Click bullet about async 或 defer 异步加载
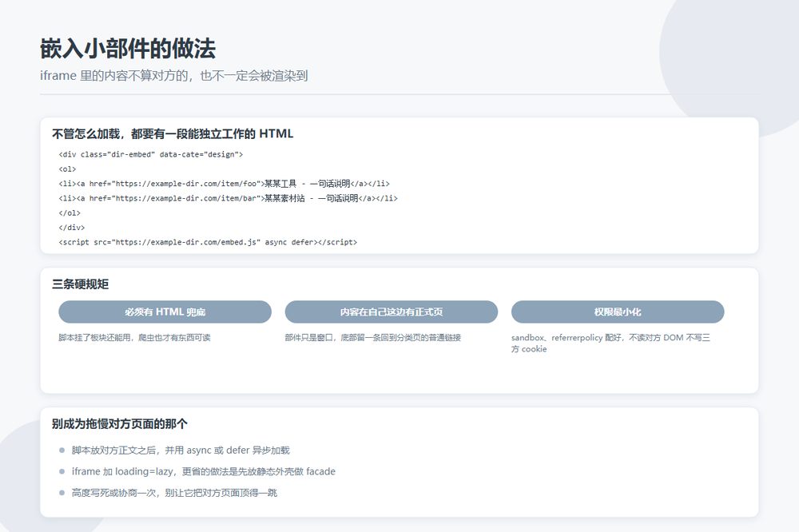Viewport: 799px width, 532px height. click(181, 451)
